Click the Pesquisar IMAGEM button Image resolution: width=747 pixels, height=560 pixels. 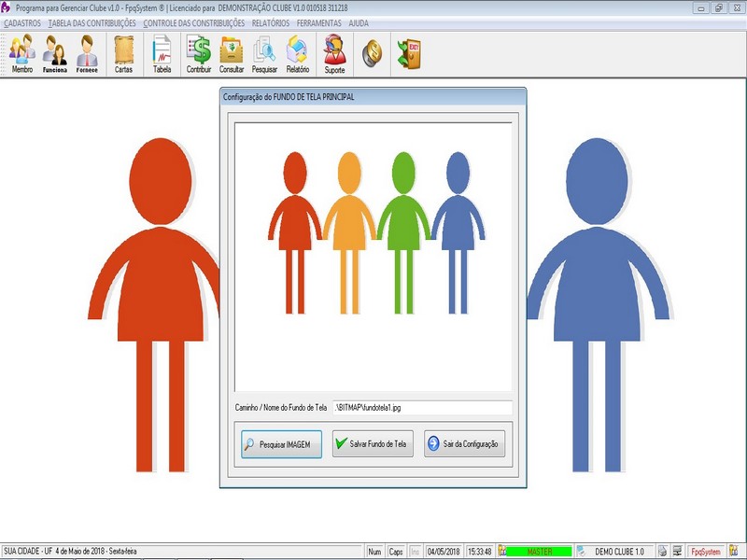click(282, 444)
